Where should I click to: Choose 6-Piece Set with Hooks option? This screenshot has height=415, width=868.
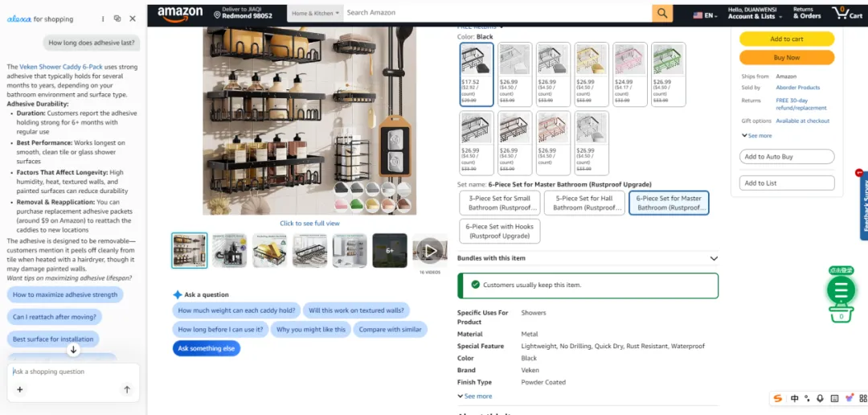[x=499, y=231]
